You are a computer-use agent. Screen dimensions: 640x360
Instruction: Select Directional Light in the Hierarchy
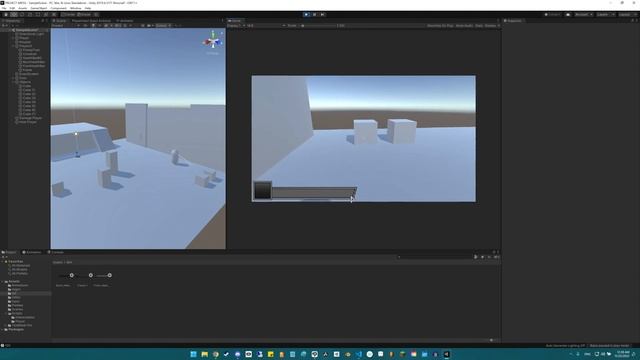[31, 34]
